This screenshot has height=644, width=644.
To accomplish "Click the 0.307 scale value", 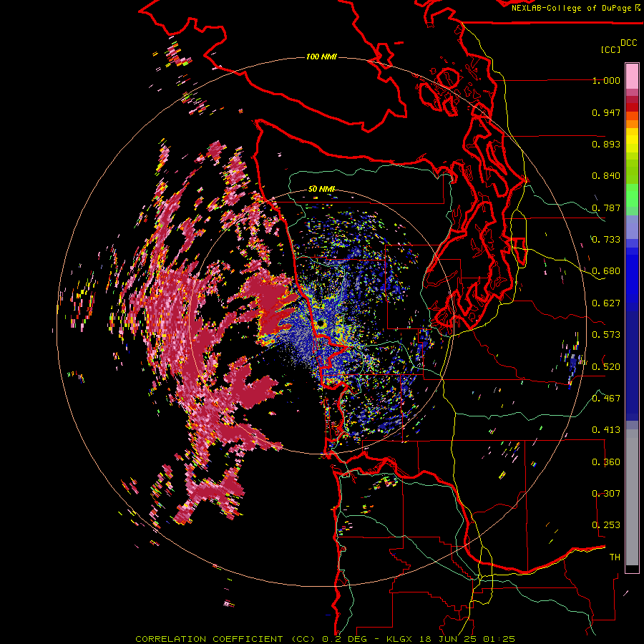I will click(606, 494).
